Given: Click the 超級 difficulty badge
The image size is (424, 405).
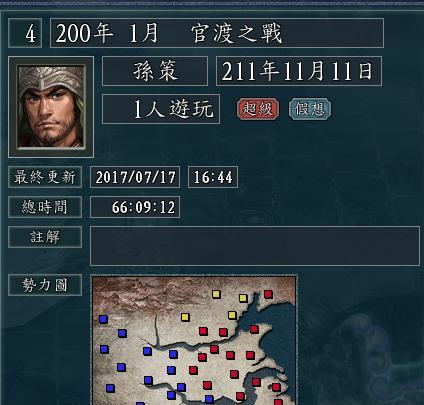Looking at the screenshot, I should (x=258, y=109).
